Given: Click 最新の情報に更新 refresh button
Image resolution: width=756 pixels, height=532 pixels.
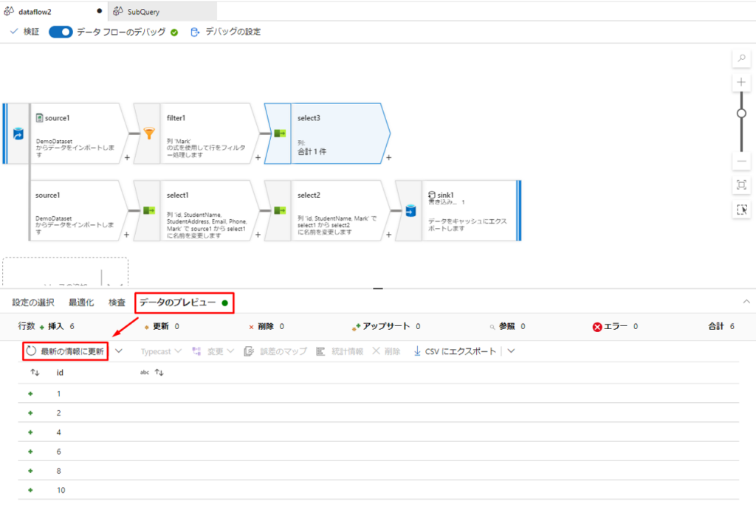Looking at the screenshot, I should click(x=65, y=351).
